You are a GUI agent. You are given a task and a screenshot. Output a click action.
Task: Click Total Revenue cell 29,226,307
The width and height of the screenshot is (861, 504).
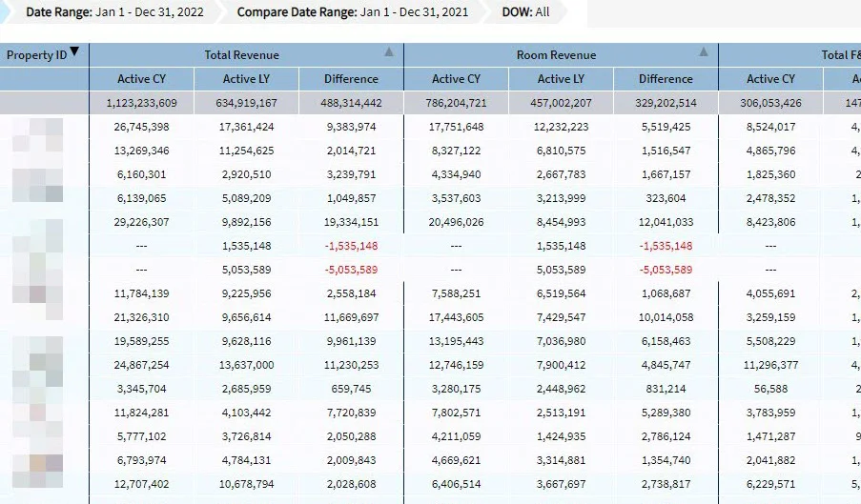142,222
